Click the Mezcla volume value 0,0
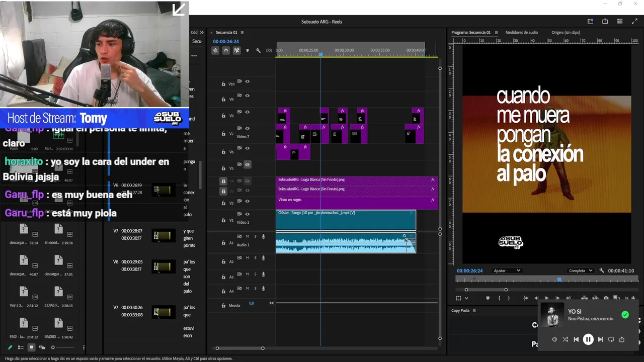This screenshot has width=644, height=362. point(252,303)
